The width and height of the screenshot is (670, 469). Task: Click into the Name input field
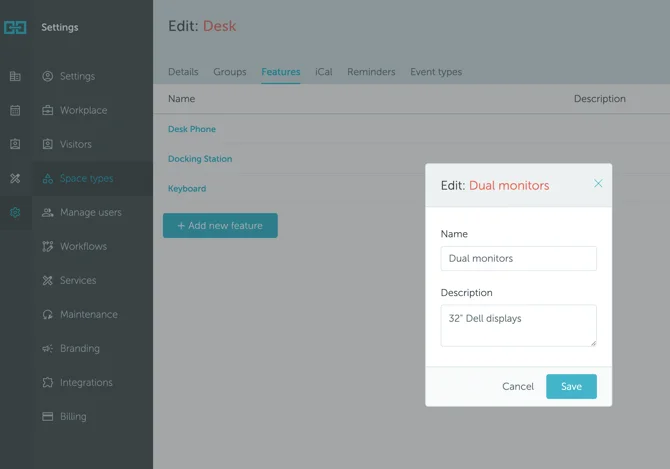pos(518,258)
